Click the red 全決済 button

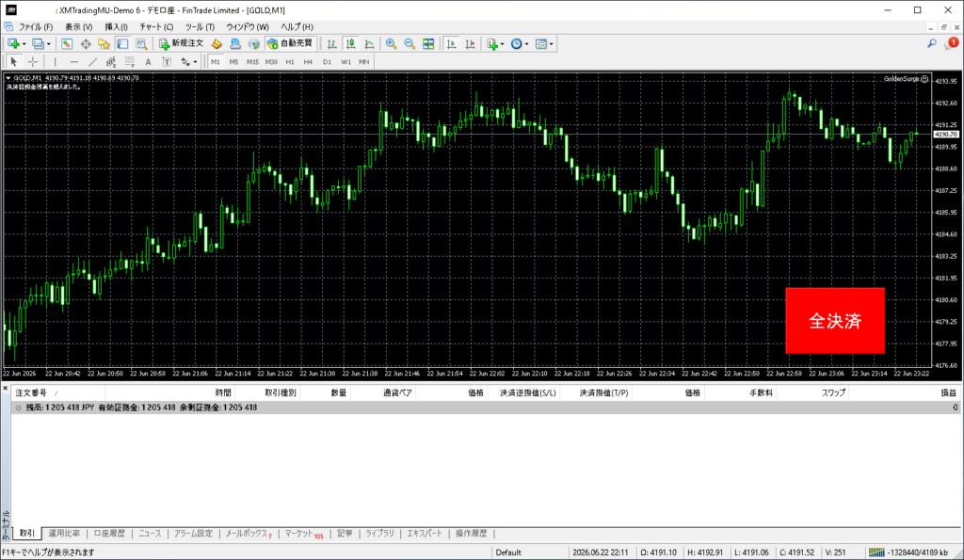pyautogui.click(x=835, y=320)
